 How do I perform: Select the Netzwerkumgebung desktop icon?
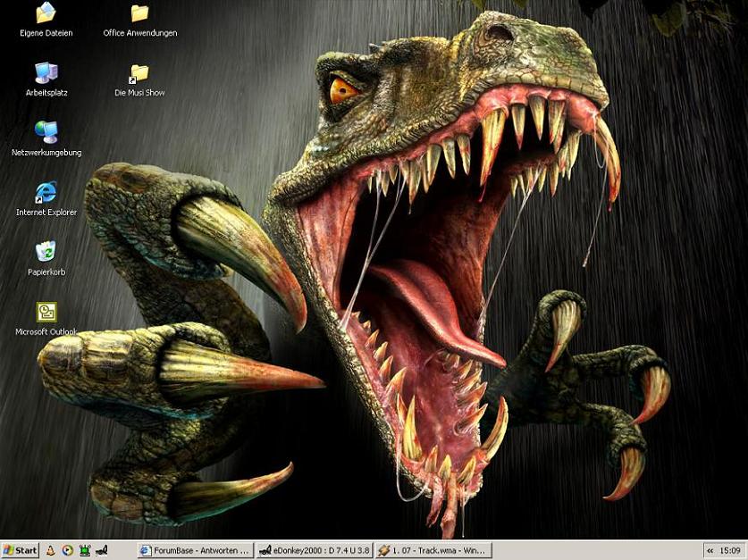(x=46, y=138)
